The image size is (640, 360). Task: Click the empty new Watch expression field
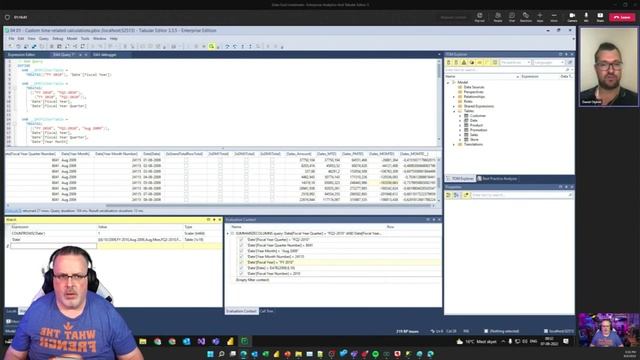[53, 246]
